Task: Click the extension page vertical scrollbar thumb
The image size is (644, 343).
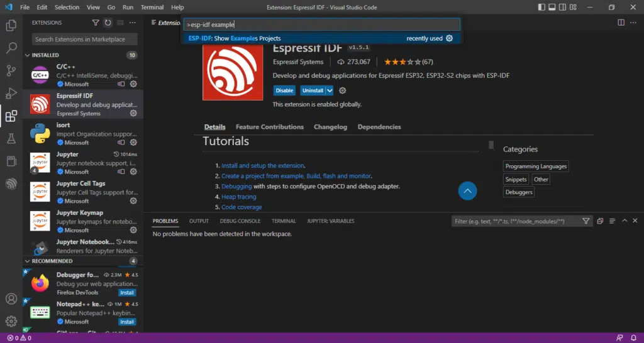Action: [x=491, y=145]
